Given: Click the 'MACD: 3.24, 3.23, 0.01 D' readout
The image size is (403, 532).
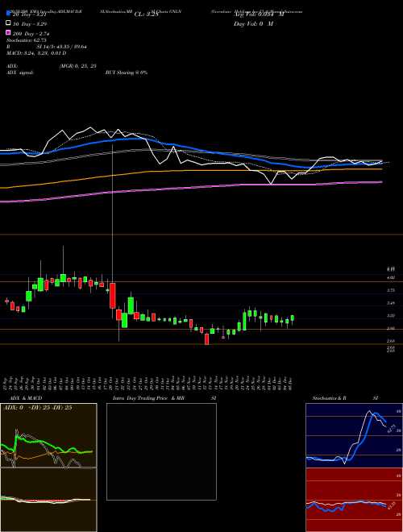Looking at the screenshot, I should tap(36, 53).
